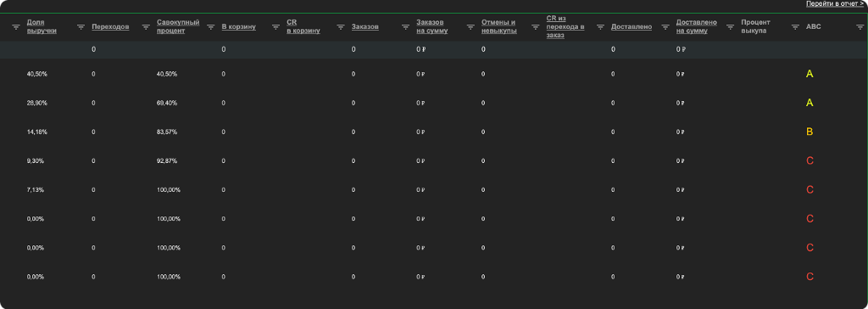
Task: Sort by Совокупный процент column header
Action: (178, 26)
